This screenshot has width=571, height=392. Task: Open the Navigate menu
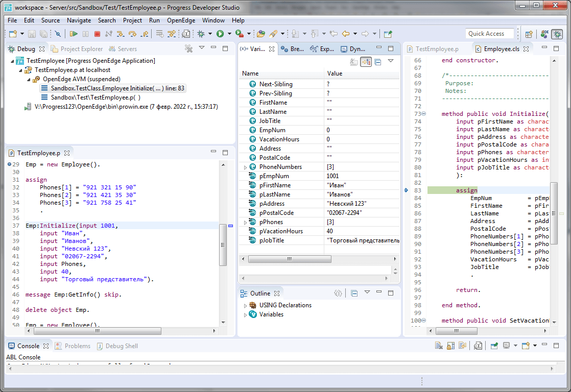(x=79, y=20)
